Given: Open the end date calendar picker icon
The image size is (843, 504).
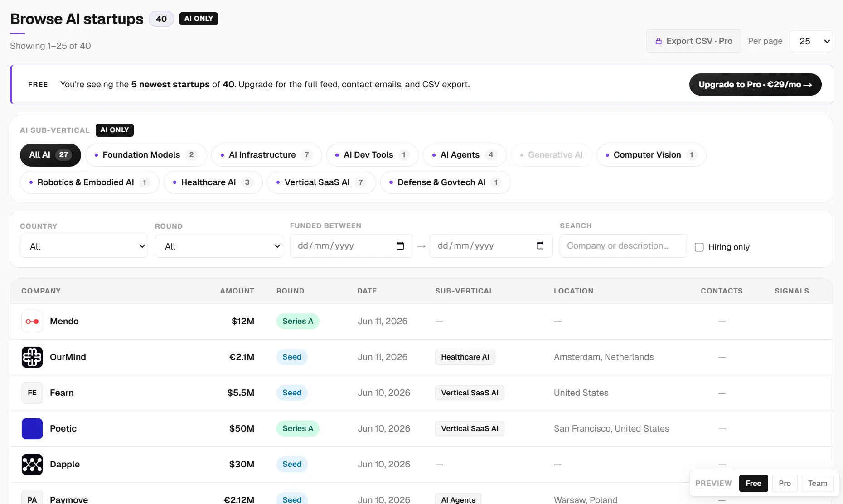Looking at the screenshot, I should [x=540, y=246].
